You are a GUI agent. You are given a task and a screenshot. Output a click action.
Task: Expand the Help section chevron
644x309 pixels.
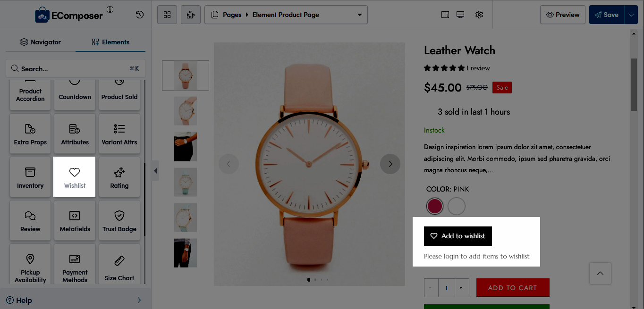[139, 300]
